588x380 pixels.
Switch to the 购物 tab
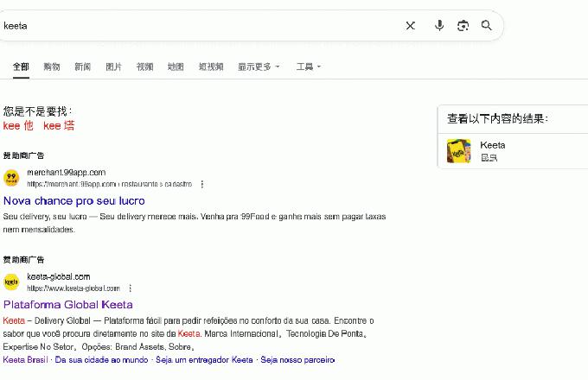[52, 66]
